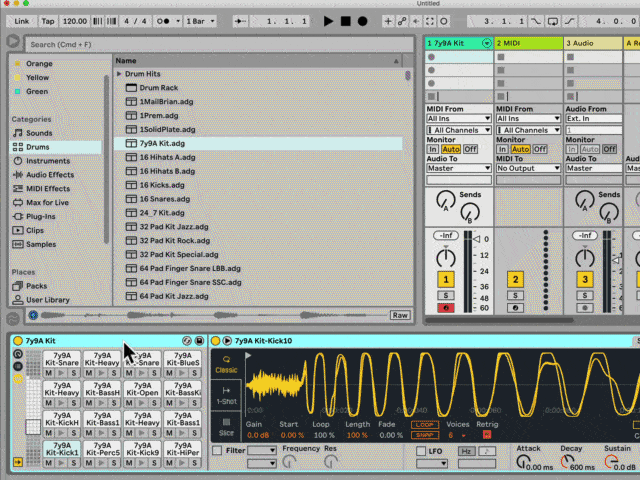Sort the list by Name column
The height and width of the screenshot is (480, 640).
pos(258,61)
